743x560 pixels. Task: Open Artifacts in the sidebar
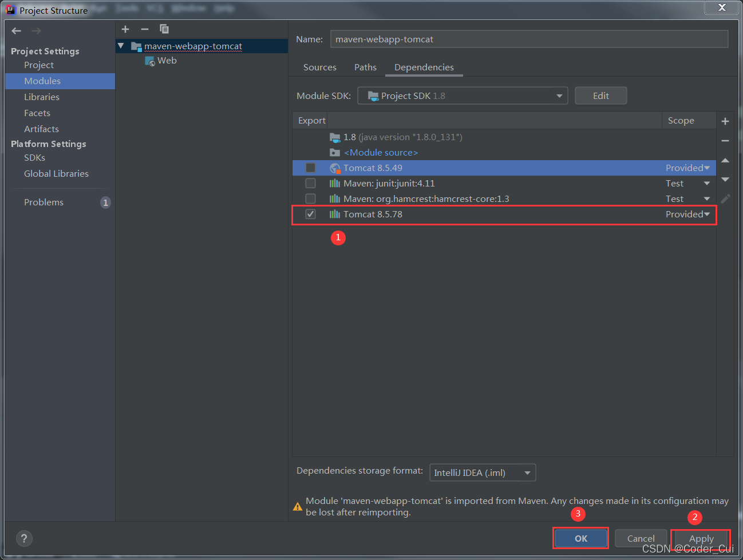(x=41, y=129)
